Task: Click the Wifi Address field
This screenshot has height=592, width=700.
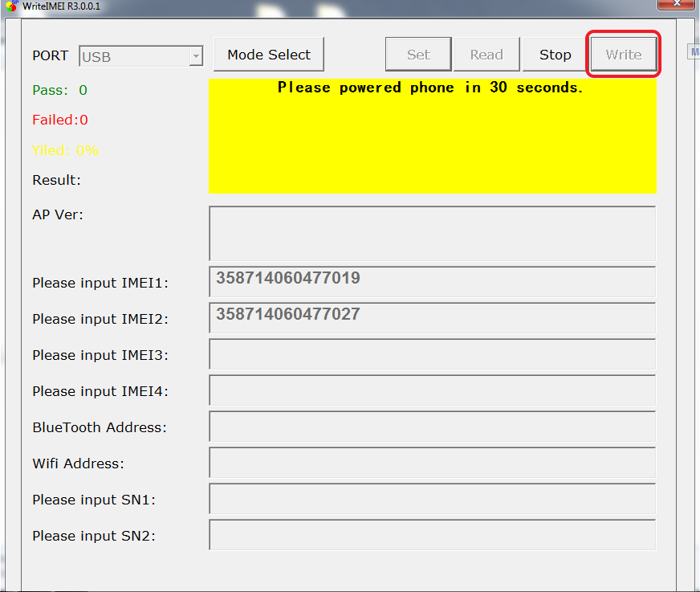Action: tap(432, 463)
